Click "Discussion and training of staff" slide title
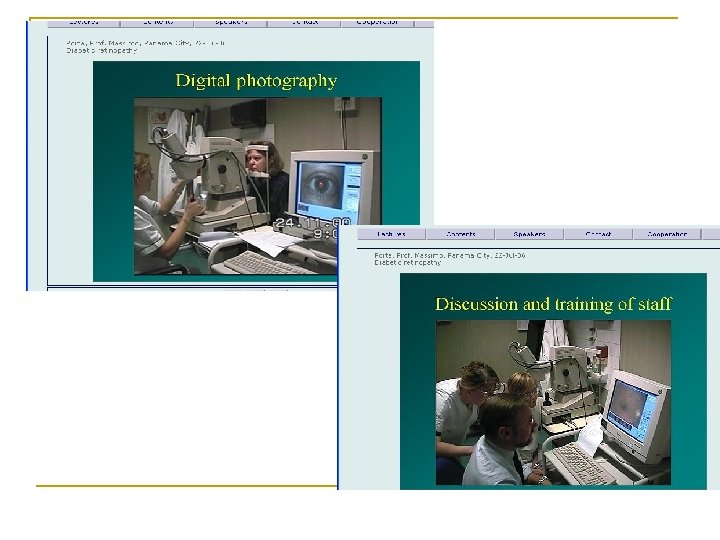This screenshot has width=720, height=540. [x=553, y=304]
